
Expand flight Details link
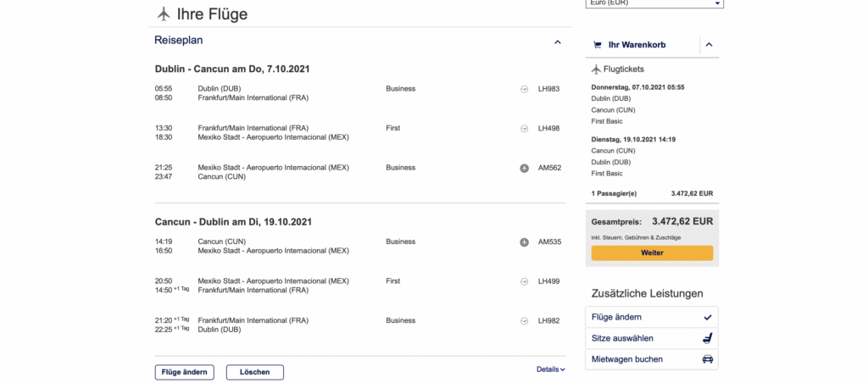tap(550, 369)
